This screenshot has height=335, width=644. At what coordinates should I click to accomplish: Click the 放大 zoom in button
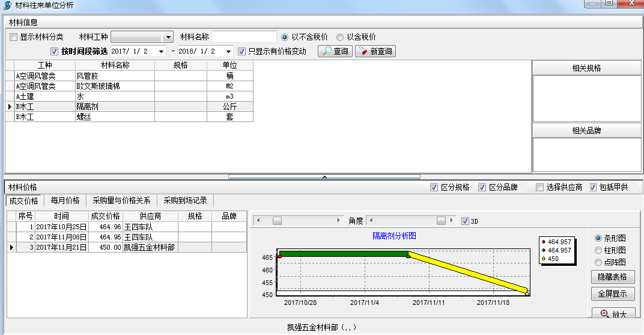[x=613, y=313]
